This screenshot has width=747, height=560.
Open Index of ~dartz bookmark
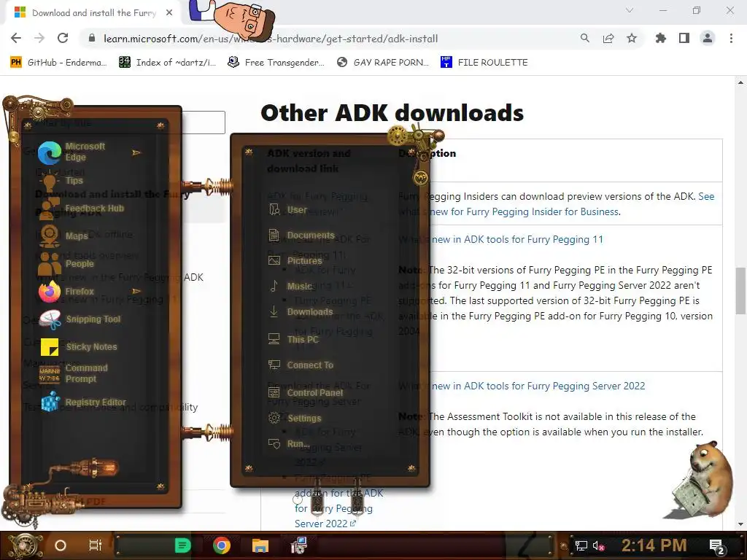coord(167,63)
